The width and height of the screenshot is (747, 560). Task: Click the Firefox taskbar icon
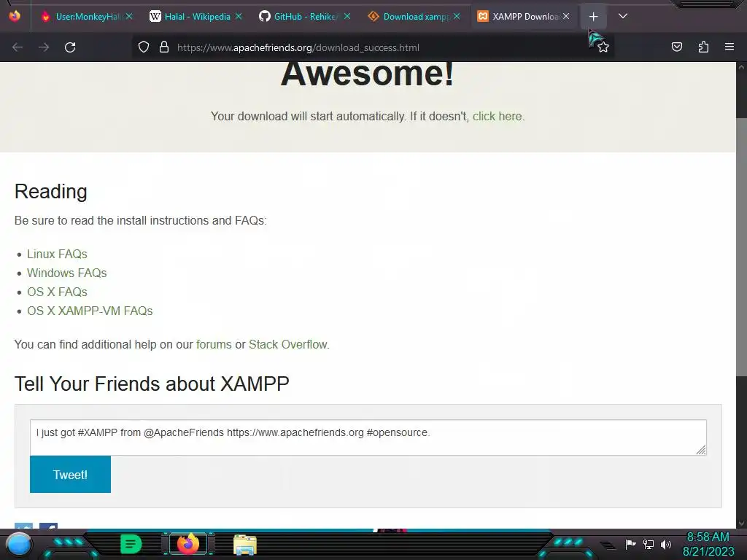pos(187,544)
